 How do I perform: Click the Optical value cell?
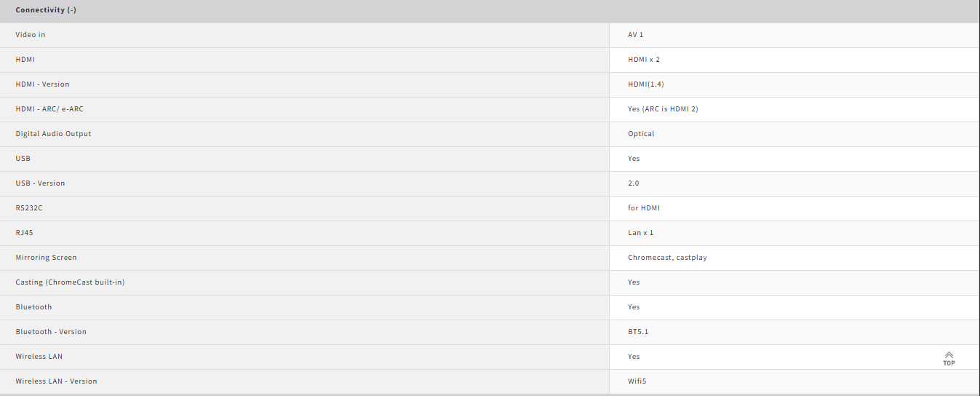(794, 134)
